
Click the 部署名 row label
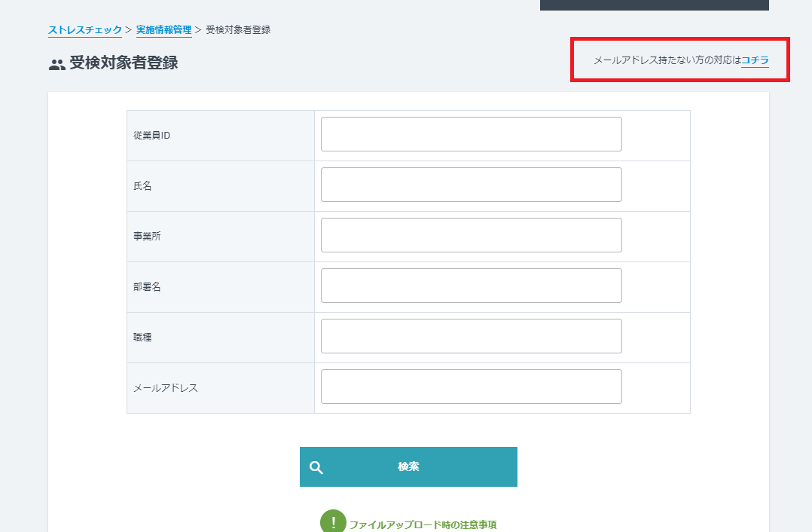click(x=147, y=287)
